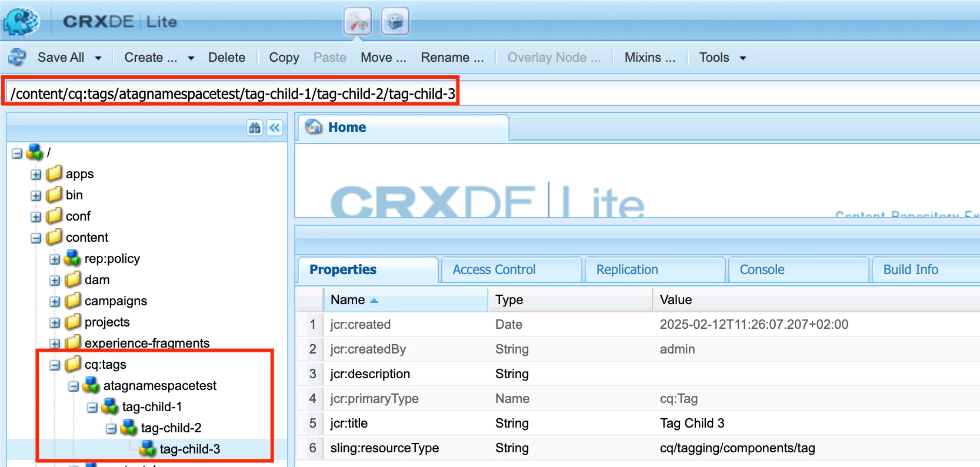Expand the dam folder
Image resolution: width=980 pixels, height=467 pixels.
pos(55,281)
